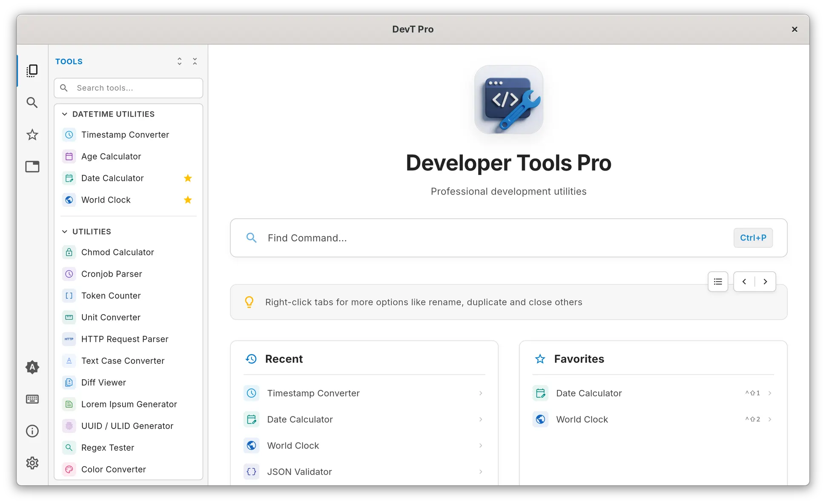Image resolution: width=826 pixels, height=504 pixels.
Task: Open the info icon in left rail
Action: coord(32,431)
